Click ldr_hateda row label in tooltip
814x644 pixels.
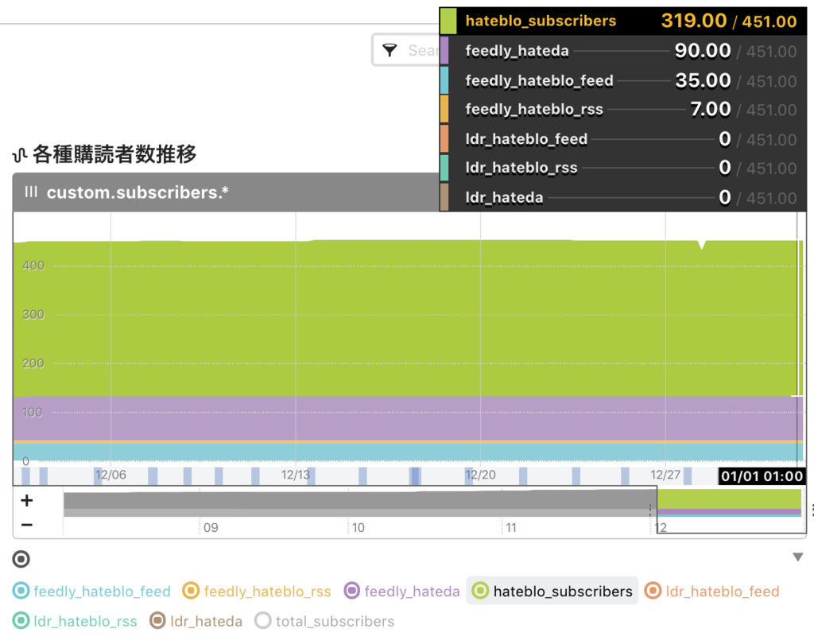pos(504,197)
